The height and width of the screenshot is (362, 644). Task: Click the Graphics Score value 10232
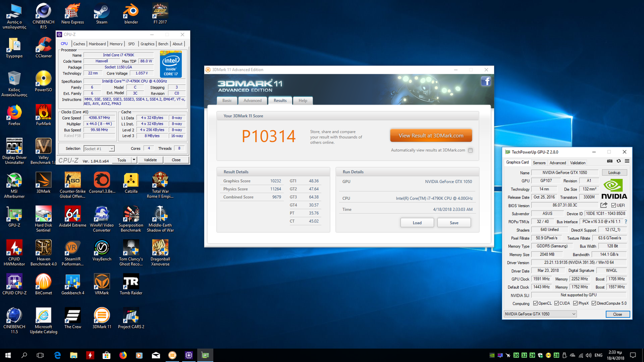pyautogui.click(x=275, y=181)
